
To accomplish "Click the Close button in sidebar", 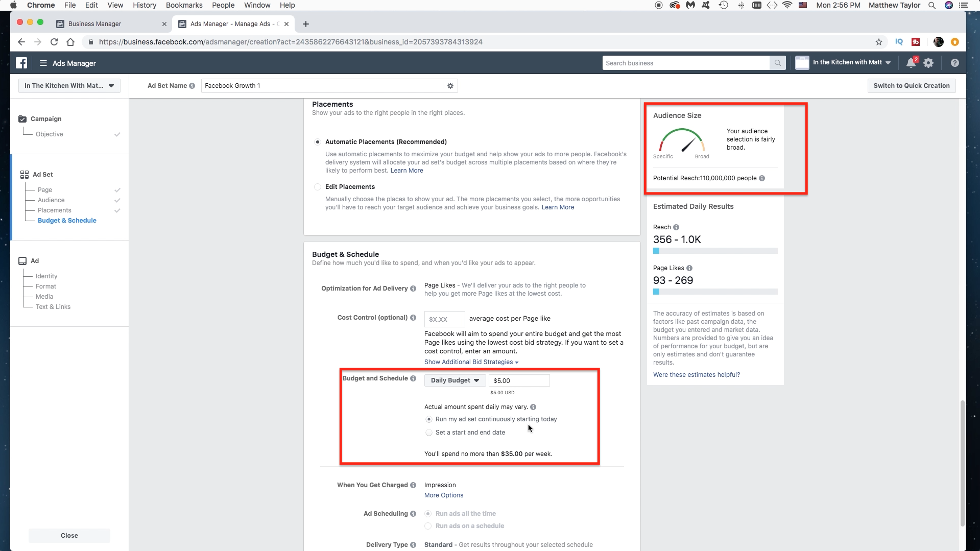I will coord(69,536).
